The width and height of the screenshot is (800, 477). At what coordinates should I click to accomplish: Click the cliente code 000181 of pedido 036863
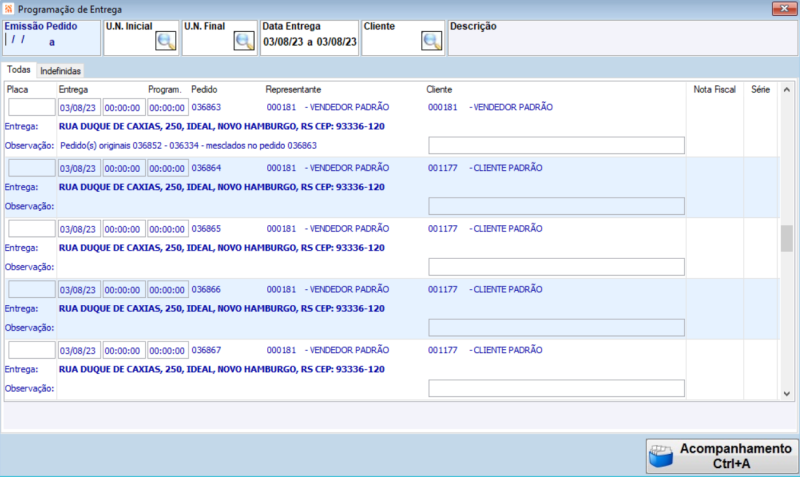point(442,107)
